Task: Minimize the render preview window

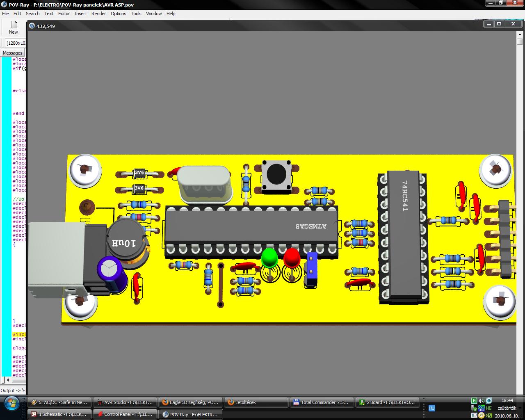Action: coord(488,24)
